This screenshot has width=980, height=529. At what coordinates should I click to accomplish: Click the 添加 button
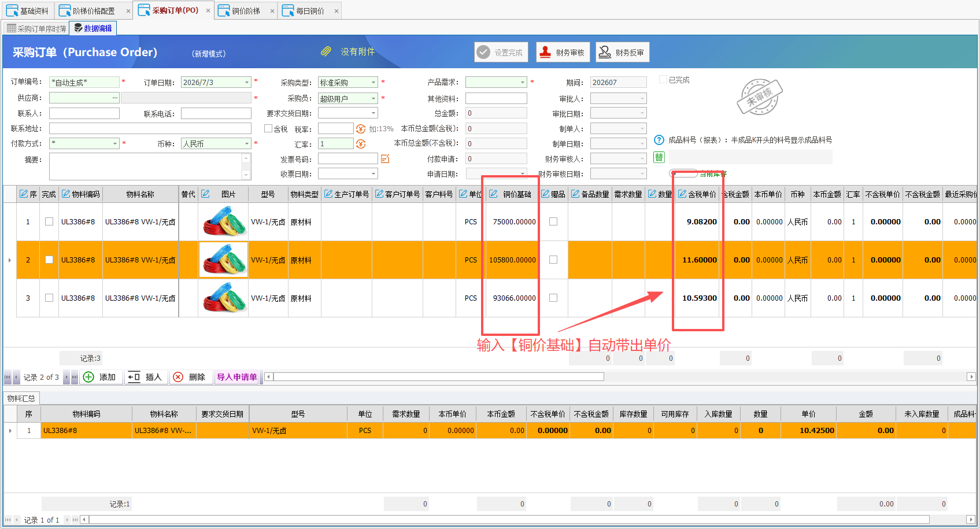tap(101, 377)
